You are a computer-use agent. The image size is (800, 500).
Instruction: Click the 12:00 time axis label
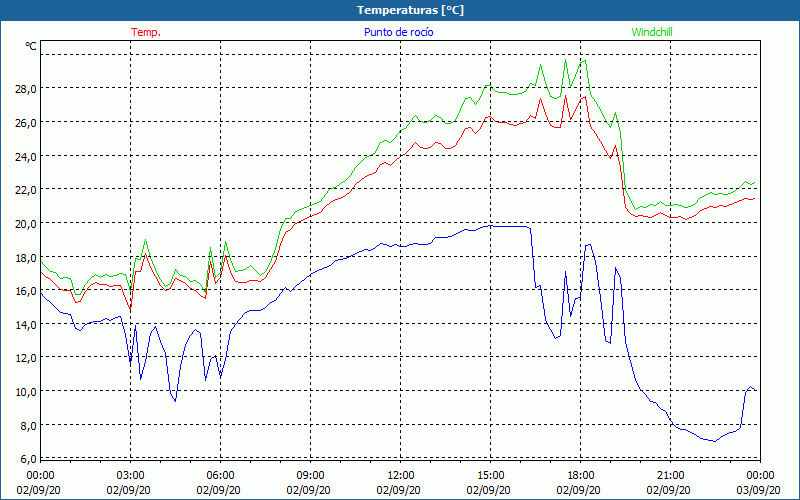(x=401, y=476)
